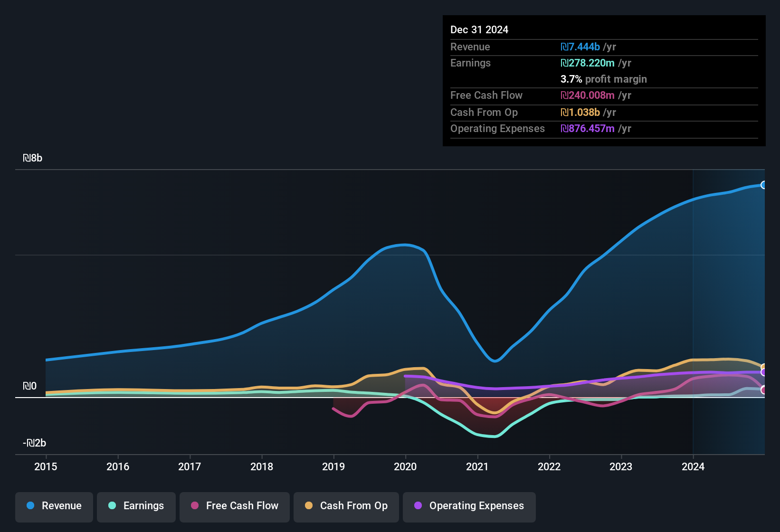780x532 pixels.
Task: Click the Free Cash Flow end-point marker
Action: [x=763, y=389]
